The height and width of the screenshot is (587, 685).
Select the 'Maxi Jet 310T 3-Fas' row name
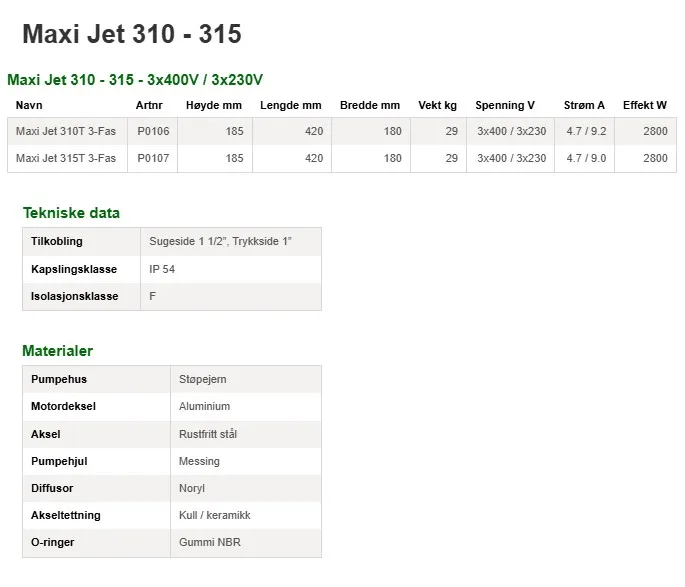[66, 131]
